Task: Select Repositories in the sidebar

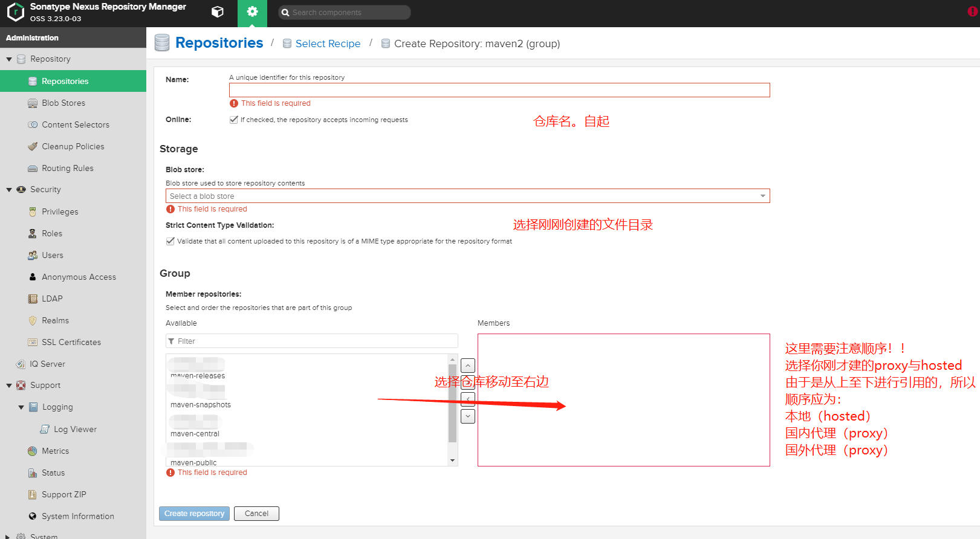Action: (73, 81)
